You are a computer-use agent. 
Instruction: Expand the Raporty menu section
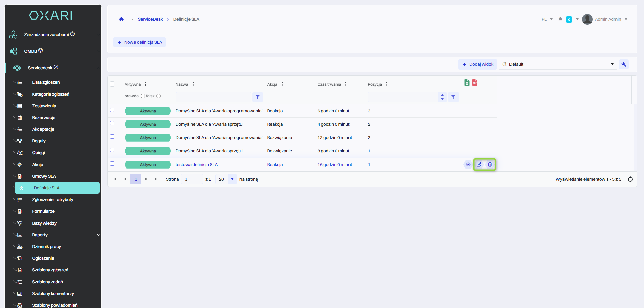(x=98, y=235)
